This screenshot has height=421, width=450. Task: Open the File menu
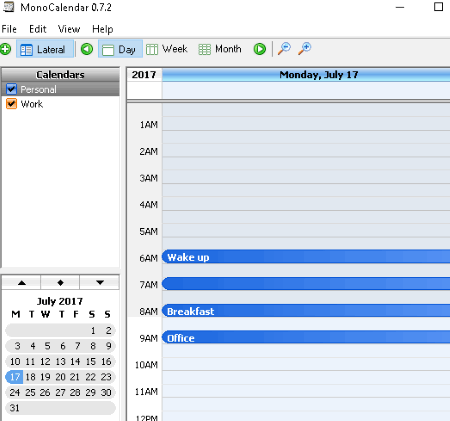click(9, 29)
